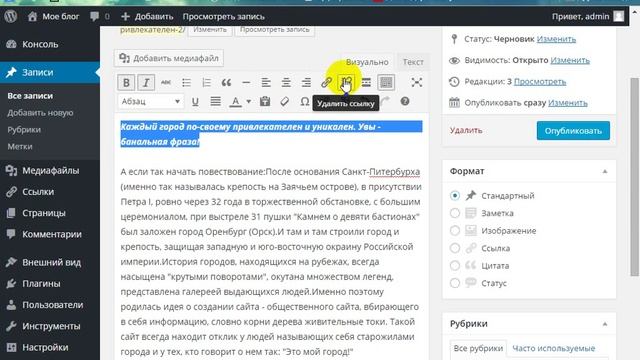Open distraction-free fullscreen mode
Screen dimensions: 640x360
[416, 82]
